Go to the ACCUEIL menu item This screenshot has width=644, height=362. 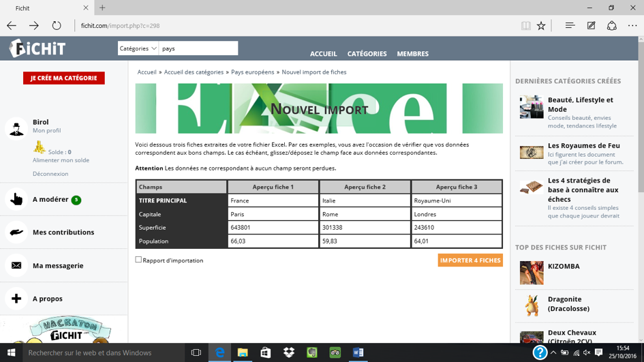[x=323, y=54]
